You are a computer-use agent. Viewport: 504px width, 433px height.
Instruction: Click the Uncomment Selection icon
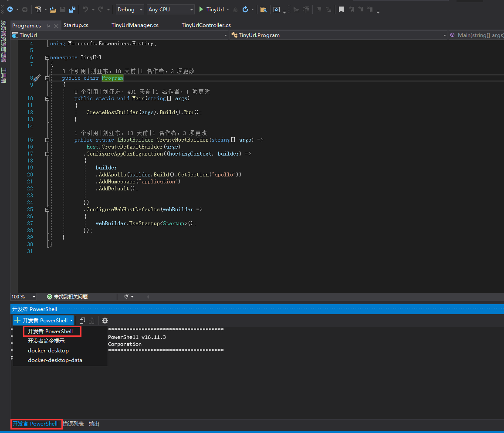tap(328, 10)
